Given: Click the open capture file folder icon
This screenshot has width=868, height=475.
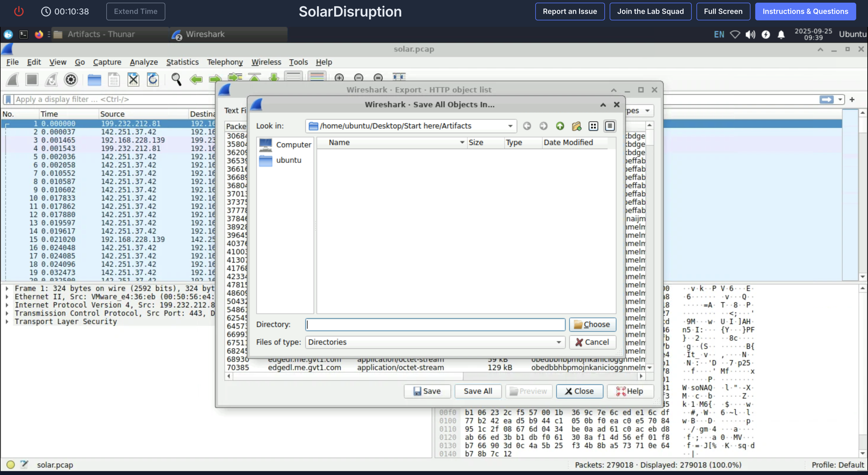Looking at the screenshot, I should point(94,80).
